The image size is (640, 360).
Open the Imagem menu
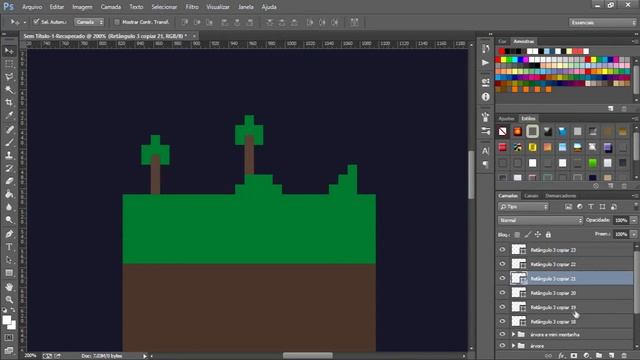(x=82, y=7)
